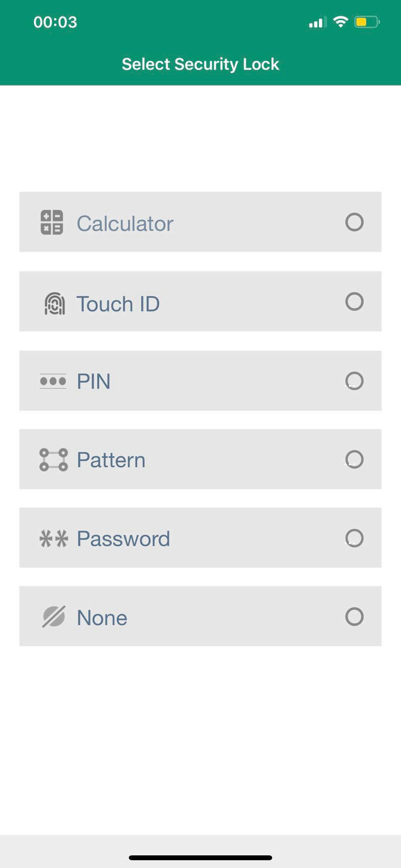
Task: Tap the home indicator bar
Action: pos(200,858)
